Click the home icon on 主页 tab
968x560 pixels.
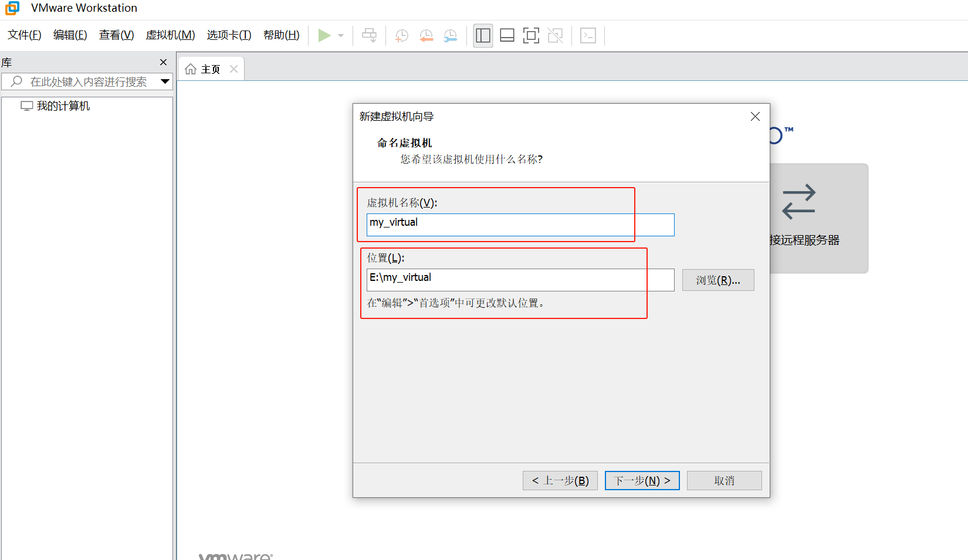191,69
